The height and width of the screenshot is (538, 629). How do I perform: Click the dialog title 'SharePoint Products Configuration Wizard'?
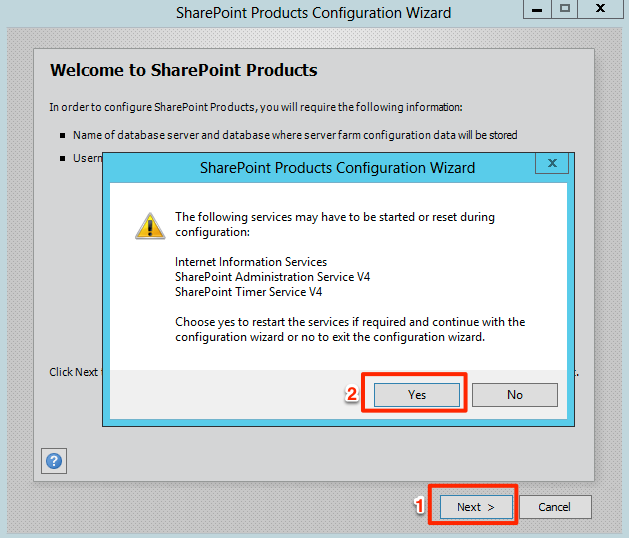[x=337, y=168]
